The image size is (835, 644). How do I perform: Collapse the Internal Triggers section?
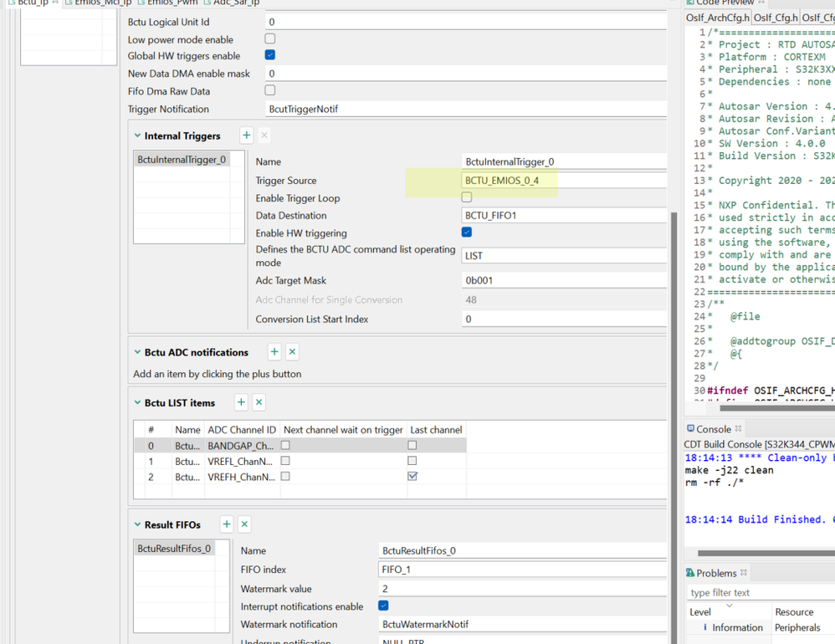coord(137,135)
